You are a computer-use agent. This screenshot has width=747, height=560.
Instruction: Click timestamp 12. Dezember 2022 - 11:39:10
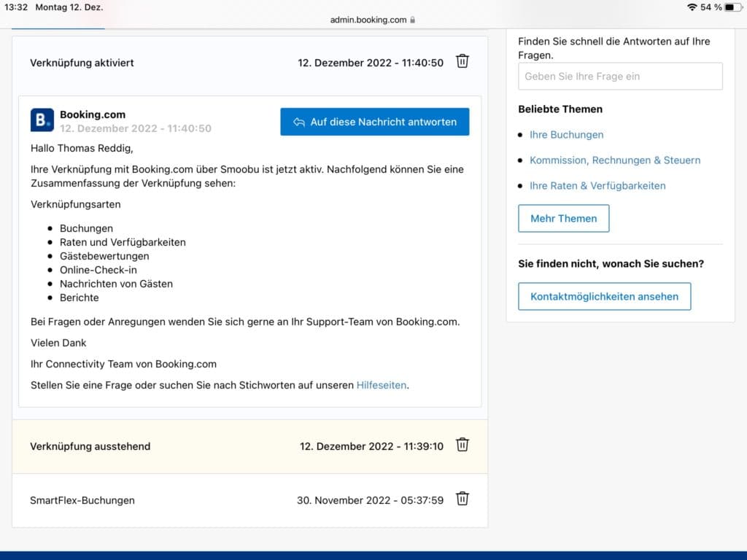371,447
